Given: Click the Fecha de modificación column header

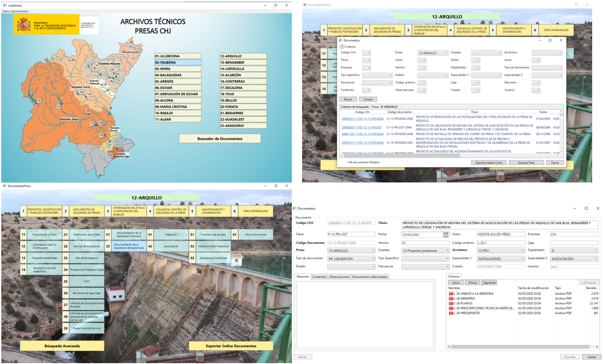Looking at the screenshot, I should pos(533,288).
